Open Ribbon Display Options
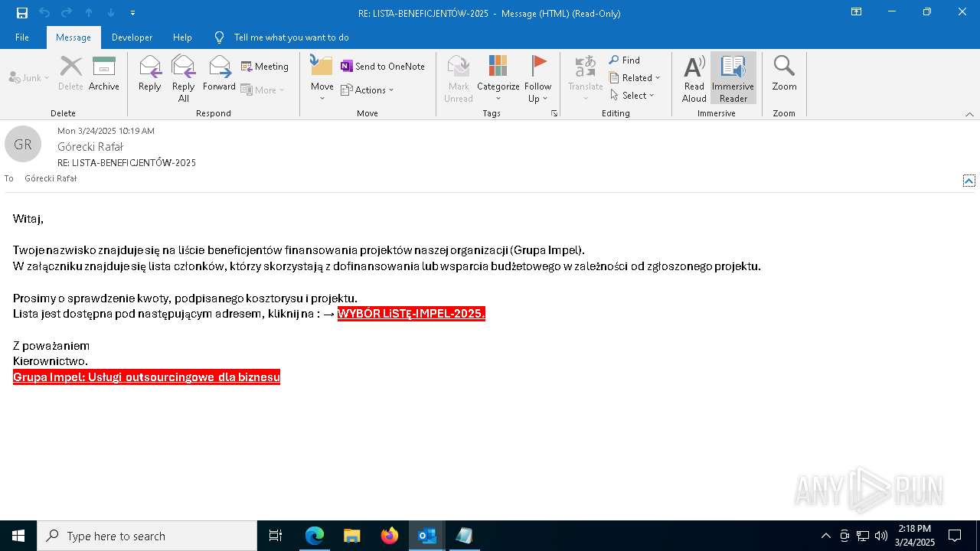The width and height of the screenshot is (980, 551). 856,12
